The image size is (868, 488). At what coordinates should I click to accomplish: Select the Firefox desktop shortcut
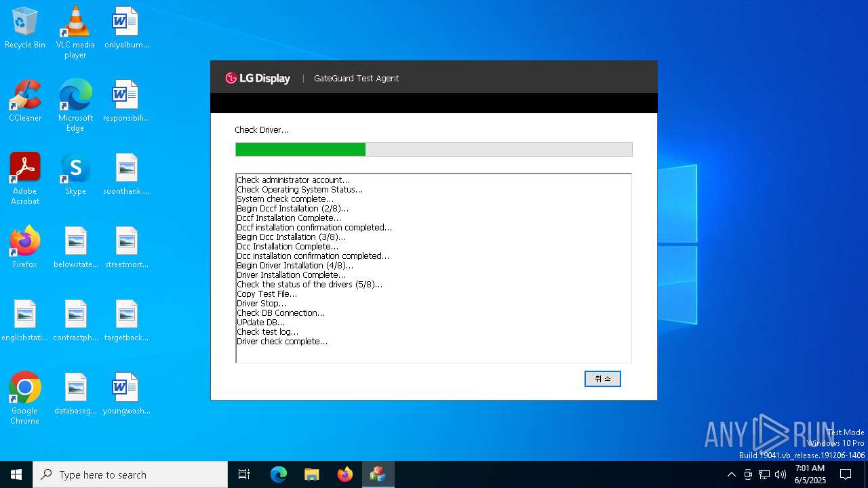click(x=25, y=248)
